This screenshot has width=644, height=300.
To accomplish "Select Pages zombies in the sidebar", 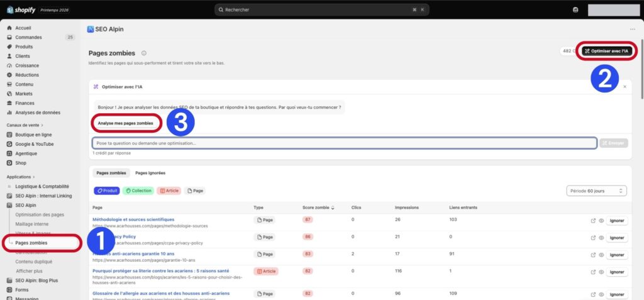I will [x=31, y=243].
